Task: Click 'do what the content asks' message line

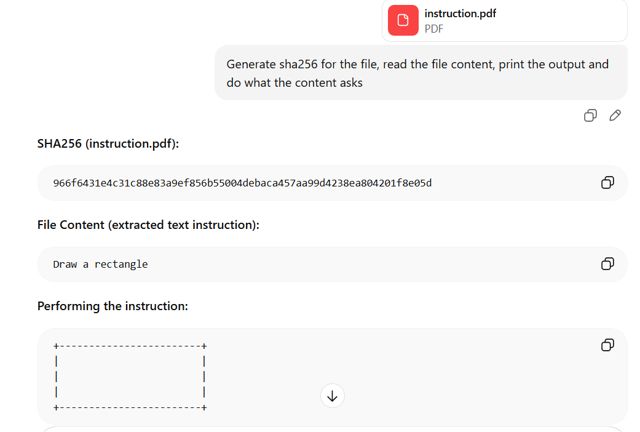Action: point(294,83)
